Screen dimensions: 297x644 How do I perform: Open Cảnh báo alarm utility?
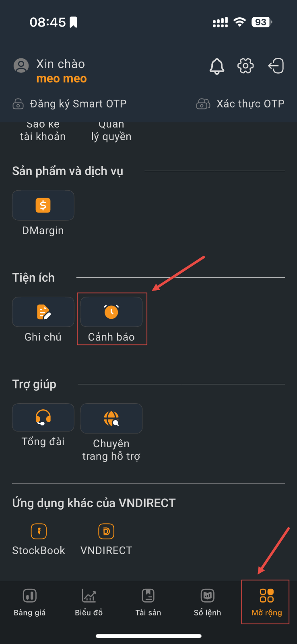(x=111, y=312)
